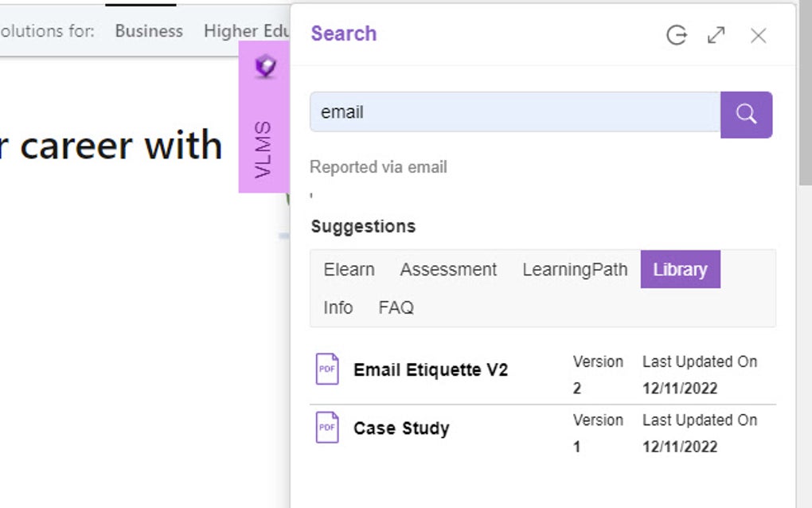Close the Search panel with the X icon

(758, 35)
